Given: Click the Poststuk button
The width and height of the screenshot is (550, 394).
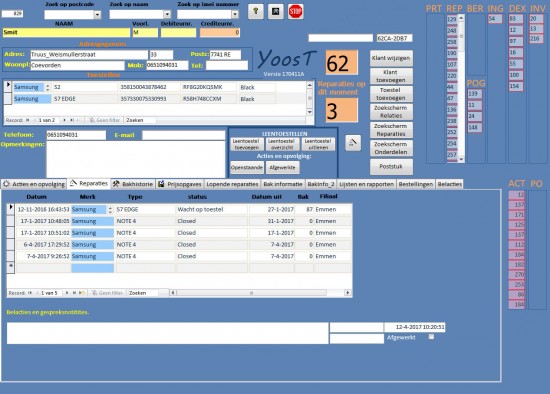Looking at the screenshot, I should (x=391, y=166).
